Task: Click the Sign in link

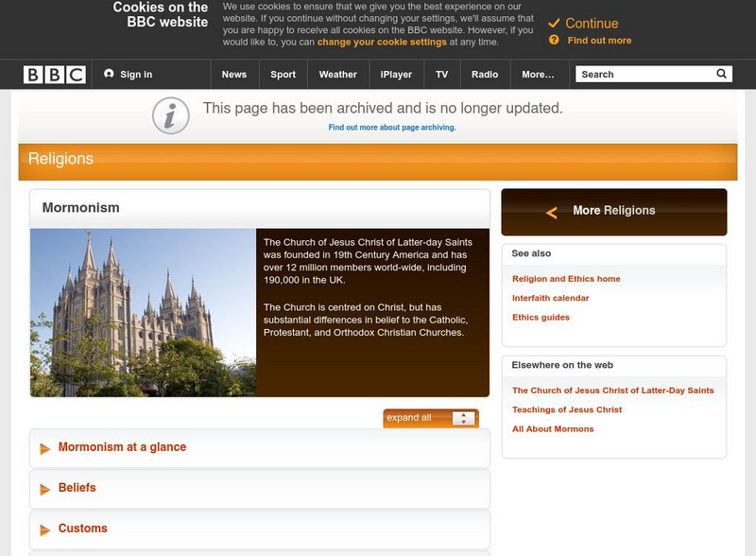Action: point(136,75)
